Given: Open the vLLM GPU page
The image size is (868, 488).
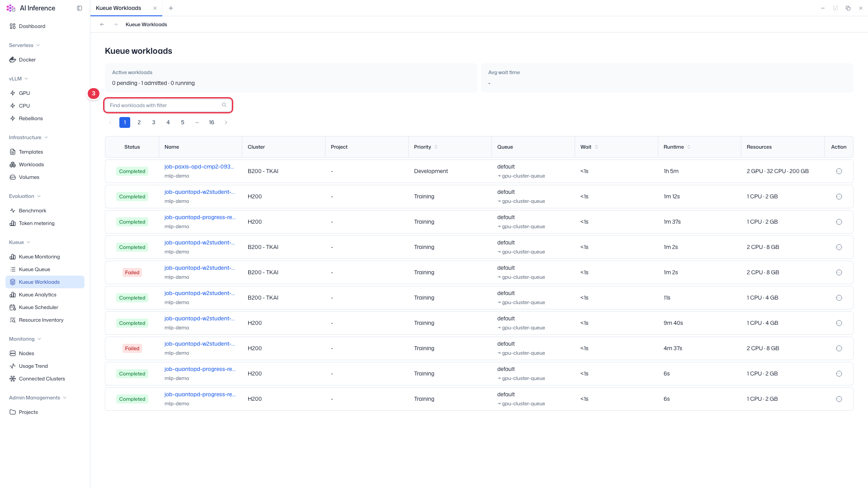Looking at the screenshot, I should tap(45, 93).
